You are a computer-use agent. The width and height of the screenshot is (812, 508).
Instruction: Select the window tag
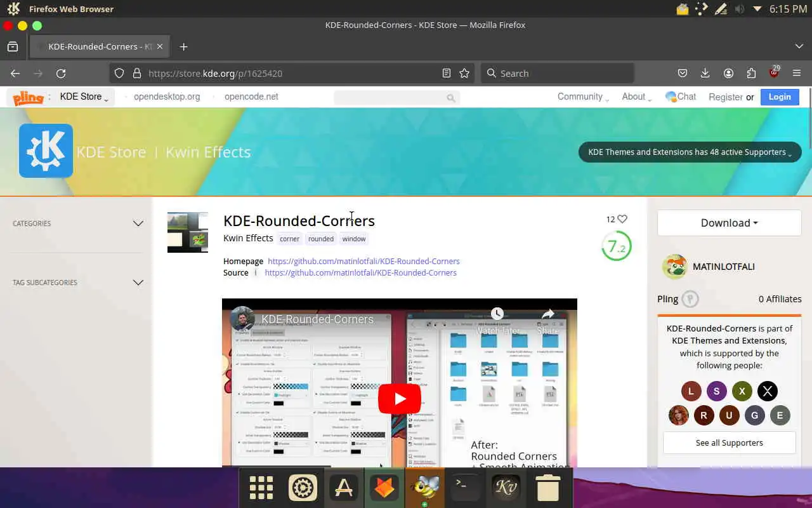click(x=354, y=239)
